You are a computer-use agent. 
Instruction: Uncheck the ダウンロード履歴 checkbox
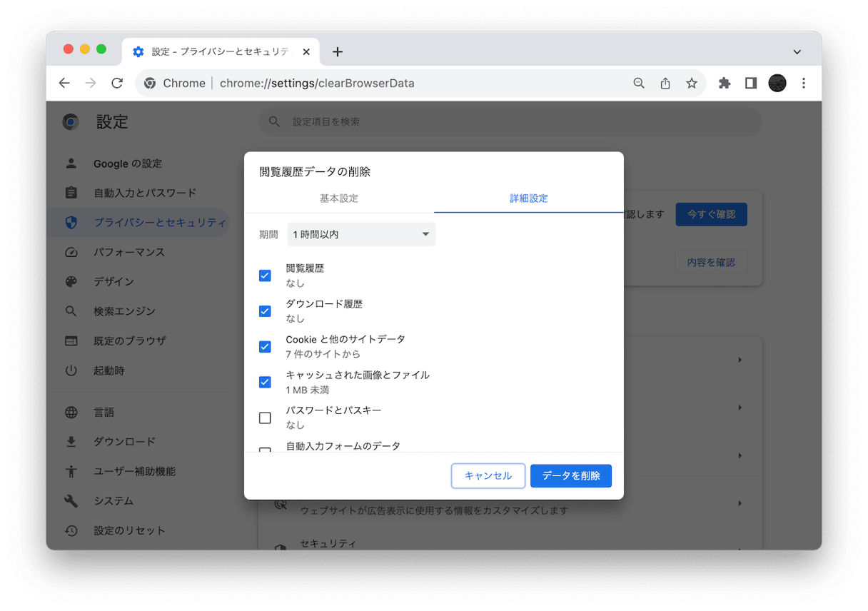click(265, 311)
